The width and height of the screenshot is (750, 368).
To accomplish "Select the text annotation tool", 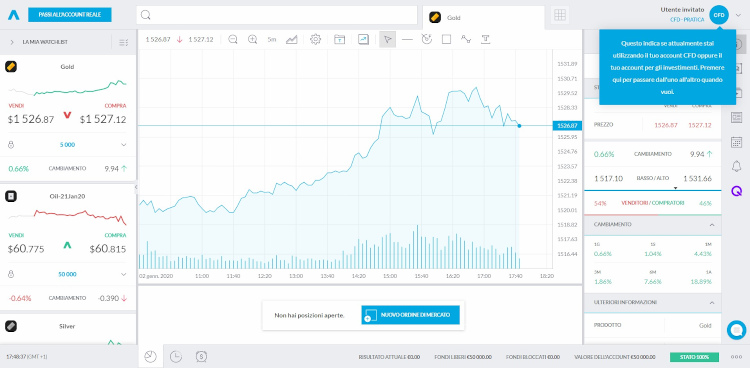I will [485, 39].
